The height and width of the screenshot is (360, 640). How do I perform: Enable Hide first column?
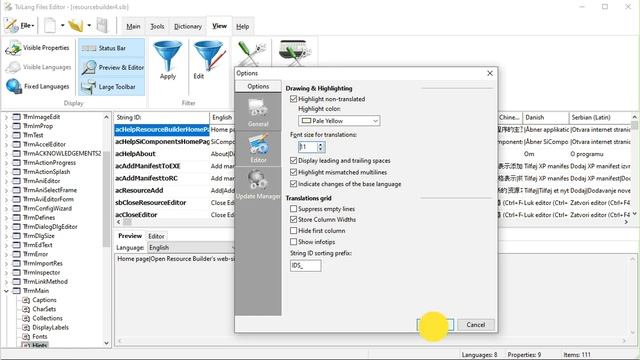click(x=293, y=231)
